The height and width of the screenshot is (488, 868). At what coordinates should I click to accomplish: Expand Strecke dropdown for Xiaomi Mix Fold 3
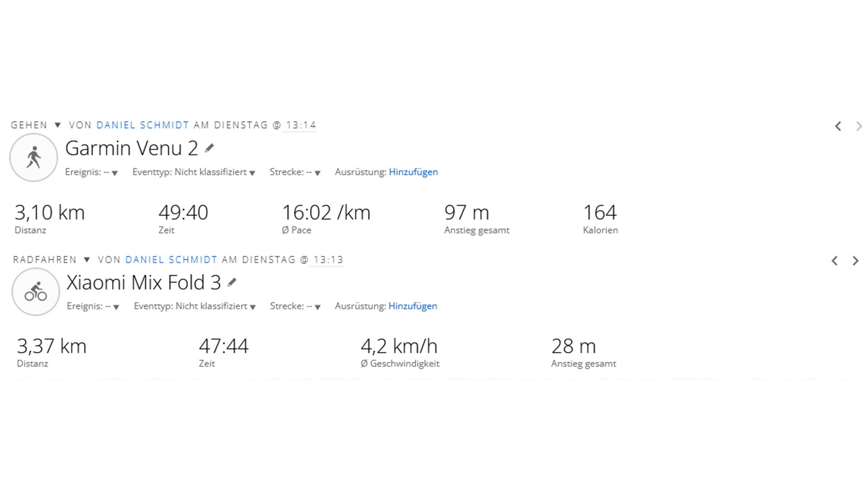[318, 307]
